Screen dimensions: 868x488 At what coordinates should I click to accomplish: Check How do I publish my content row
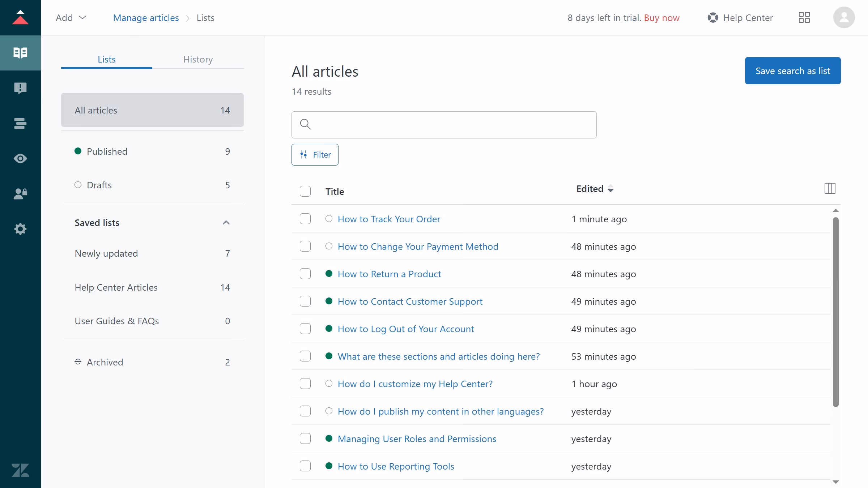305,411
